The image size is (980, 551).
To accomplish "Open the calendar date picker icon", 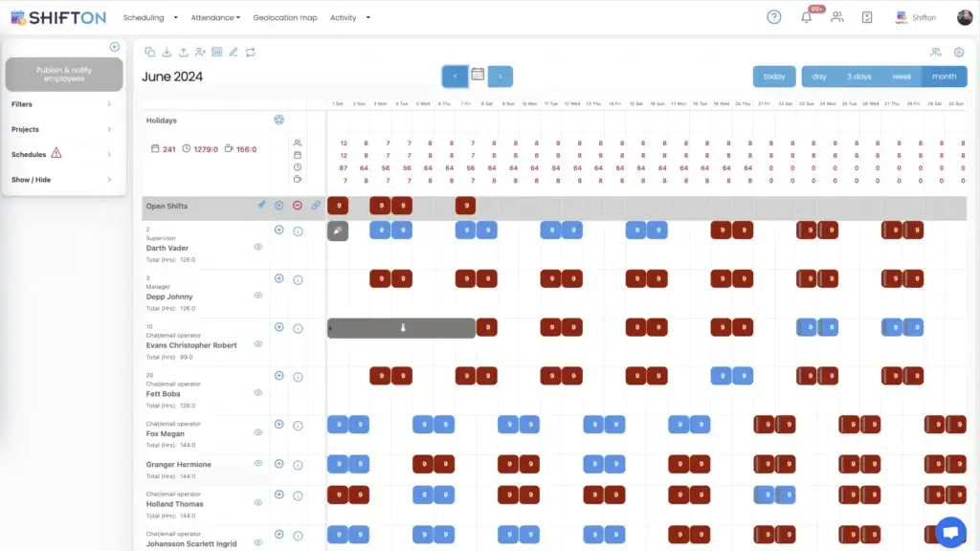I will coord(478,76).
